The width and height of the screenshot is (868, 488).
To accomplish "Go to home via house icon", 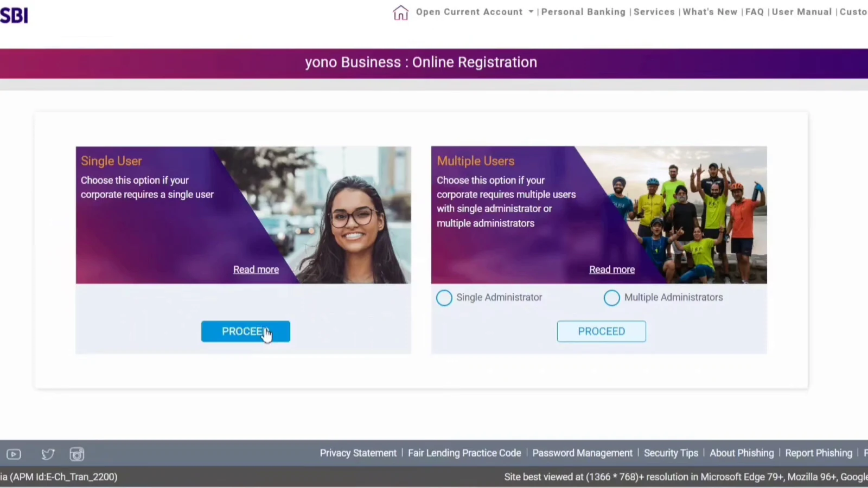I will pos(400,12).
